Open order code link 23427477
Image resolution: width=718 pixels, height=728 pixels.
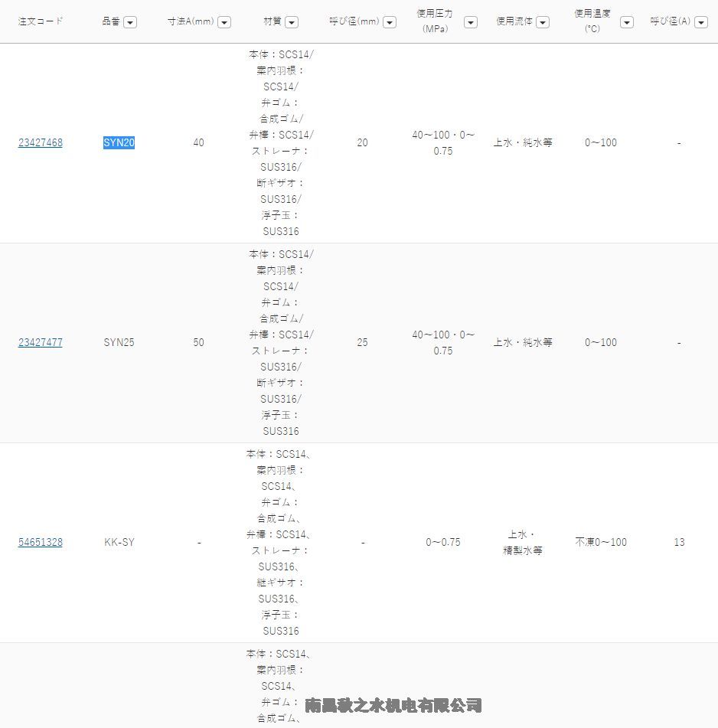41,343
